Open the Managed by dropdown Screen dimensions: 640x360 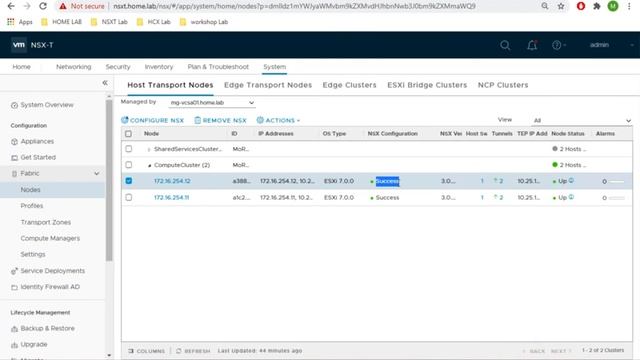(x=212, y=102)
